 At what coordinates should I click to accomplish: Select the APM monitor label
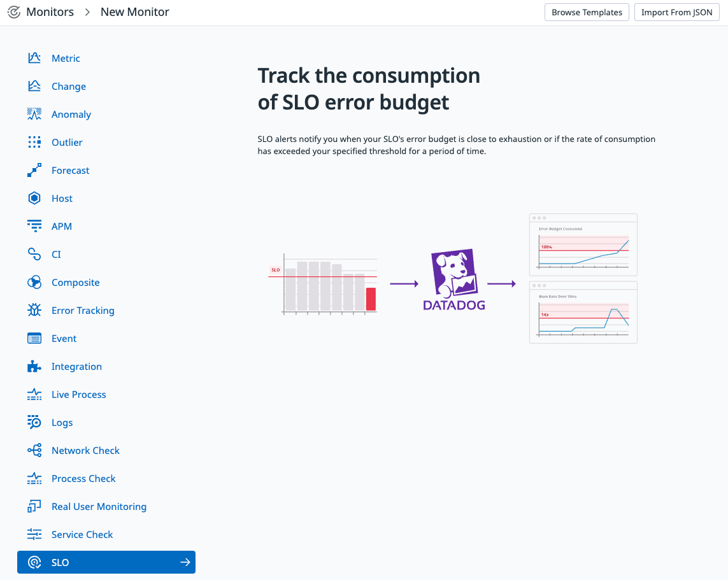coord(62,227)
